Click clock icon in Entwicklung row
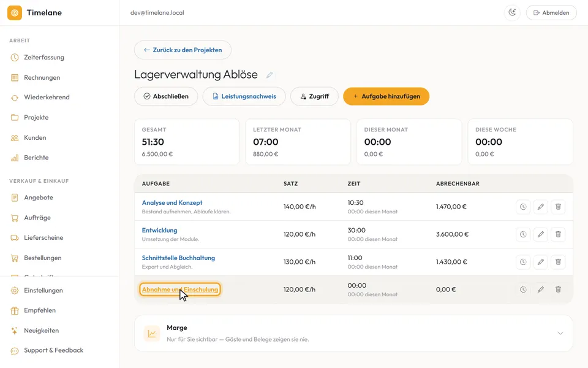Viewport: 588px width, 368px height. [x=523, y=234]
